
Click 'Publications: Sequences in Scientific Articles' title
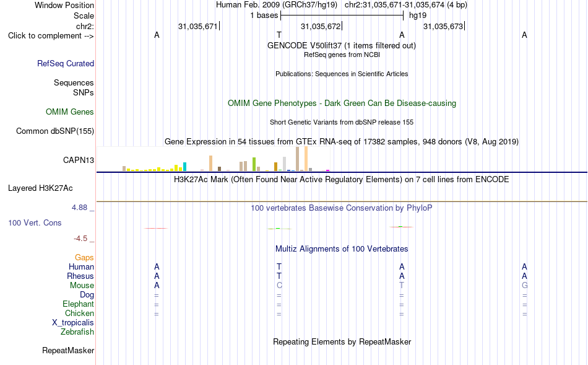[x=342, y=74]
